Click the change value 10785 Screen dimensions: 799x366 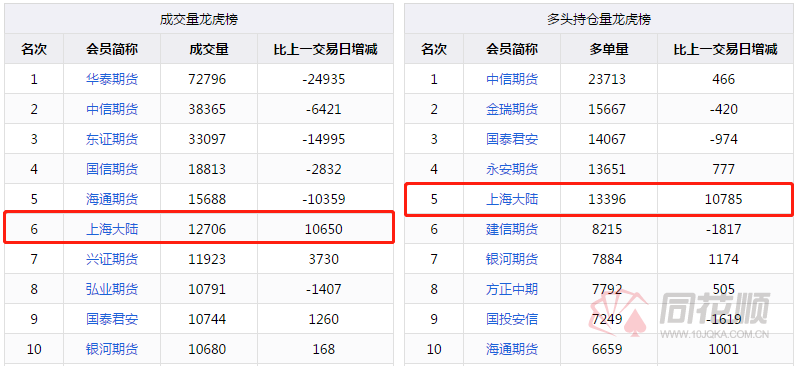coord(724,199)
